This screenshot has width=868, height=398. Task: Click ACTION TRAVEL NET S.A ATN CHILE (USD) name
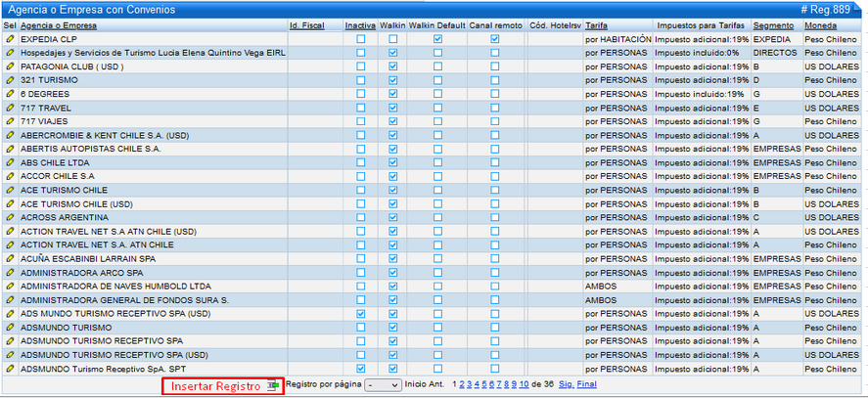point(109,232)
